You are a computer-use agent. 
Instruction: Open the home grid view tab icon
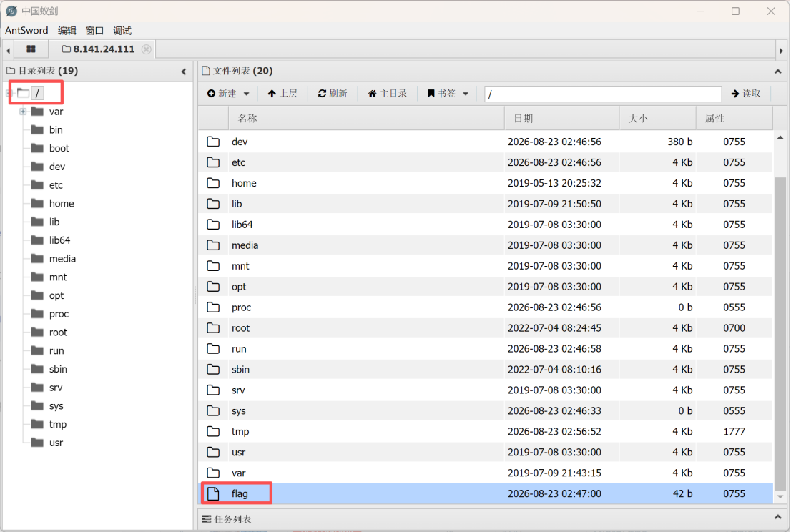[x=31, y=49]
